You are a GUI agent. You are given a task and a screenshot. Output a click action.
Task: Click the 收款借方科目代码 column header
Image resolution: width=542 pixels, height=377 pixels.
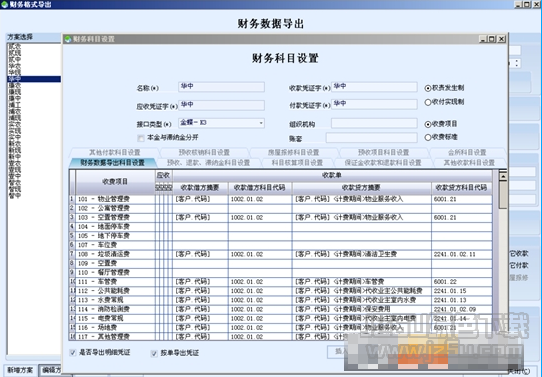coord(260,187)
